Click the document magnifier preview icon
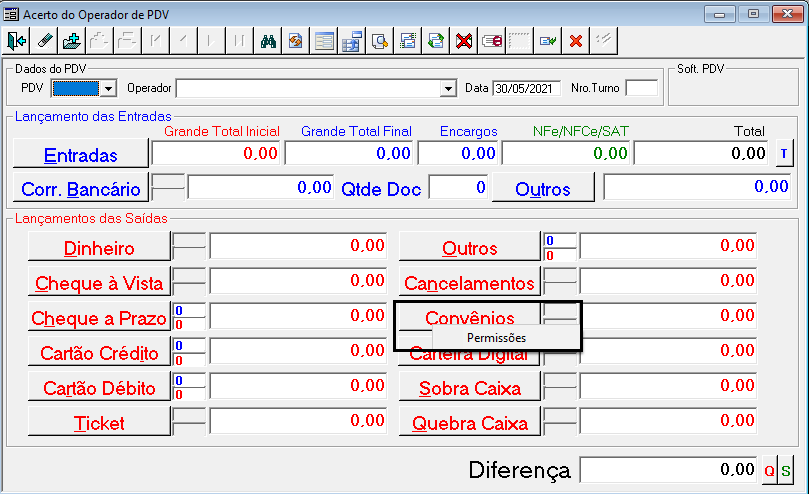Viewport: 809px width, 494px height. tap(379, 41)
